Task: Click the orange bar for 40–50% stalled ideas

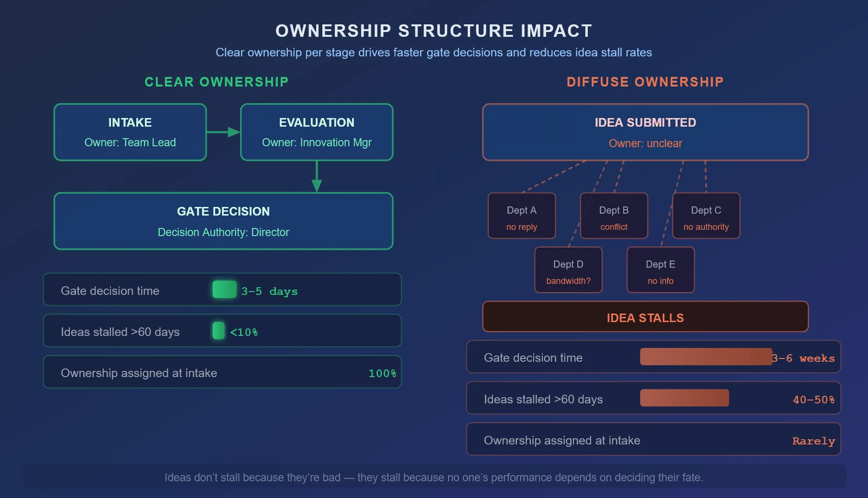Action: click(684, 398)
